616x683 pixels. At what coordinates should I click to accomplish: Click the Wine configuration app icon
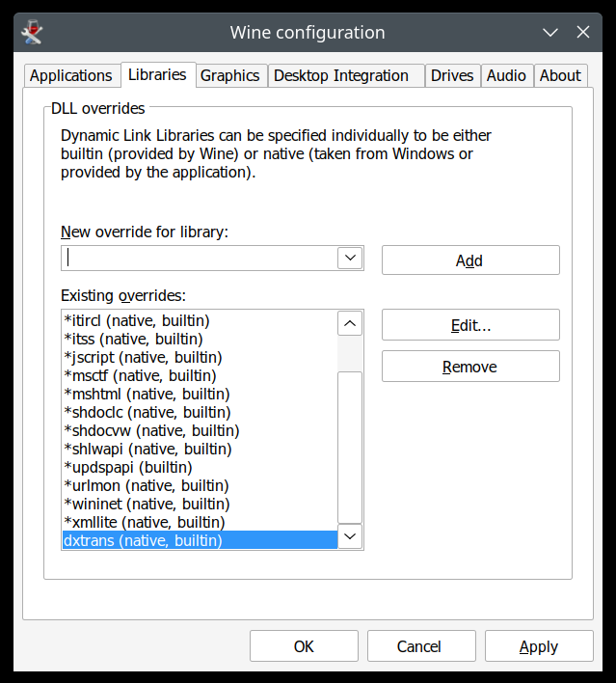click(32, 32)
